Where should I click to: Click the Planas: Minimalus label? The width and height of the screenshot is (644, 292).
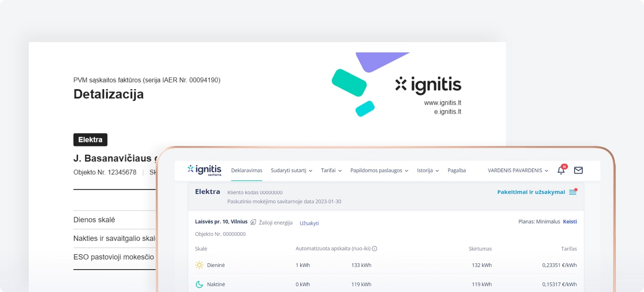pos(539,221)
